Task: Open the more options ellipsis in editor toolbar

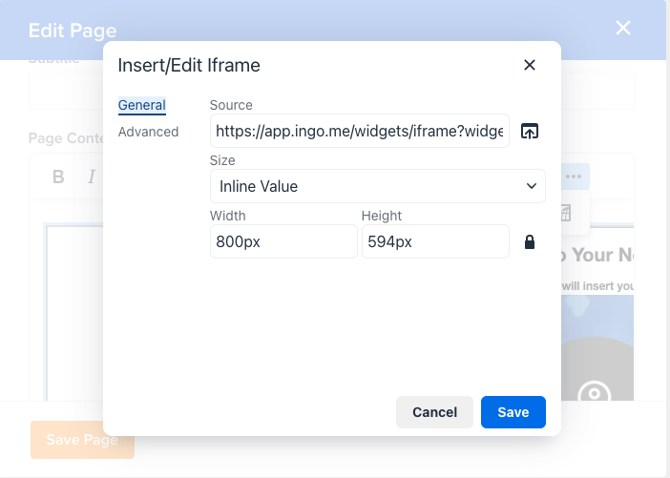Action: click(574, 176)
